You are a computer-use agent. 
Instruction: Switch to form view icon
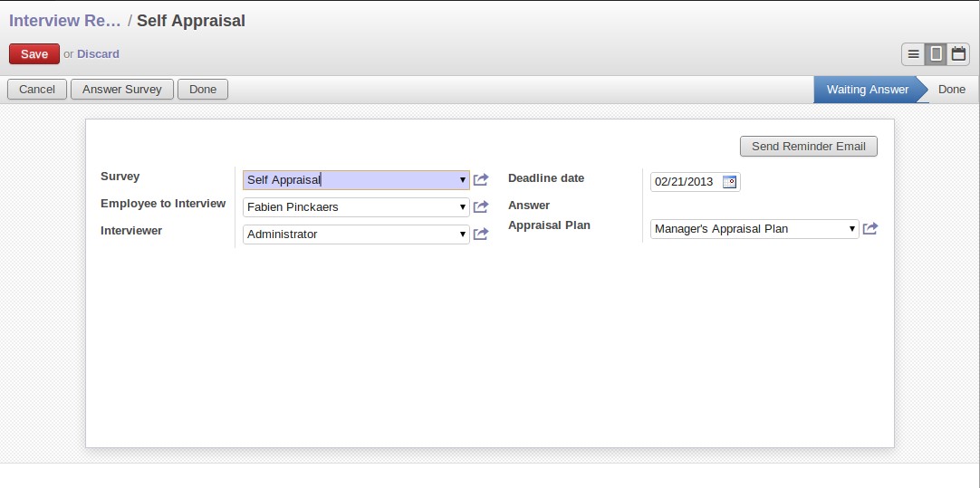936,54
